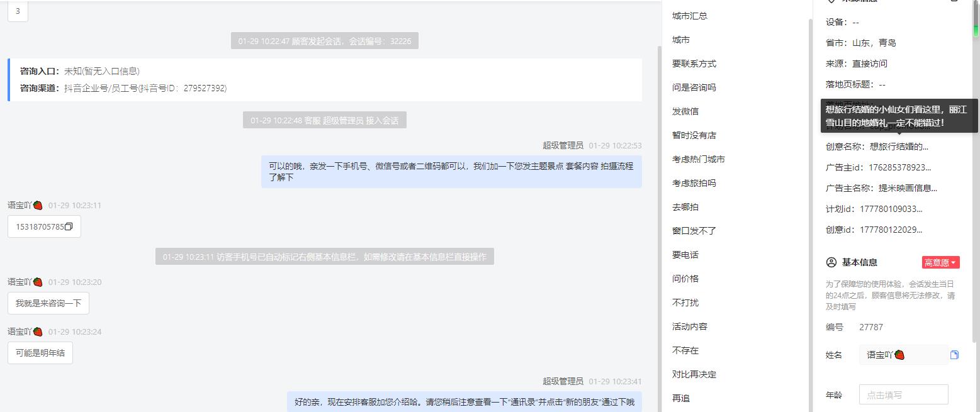This screenshot has height=412, width=980.
Task: Pick quick reply 不打扰
Action: point(685,303)
